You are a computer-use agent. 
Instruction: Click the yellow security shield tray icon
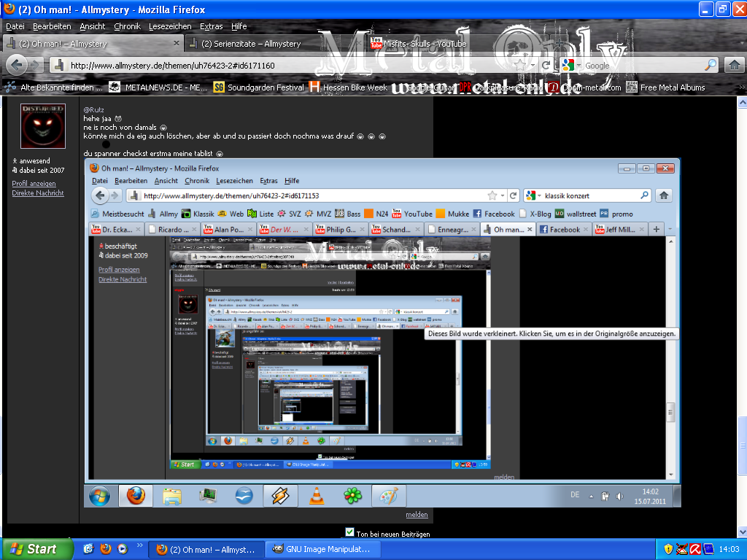[668, 549]
